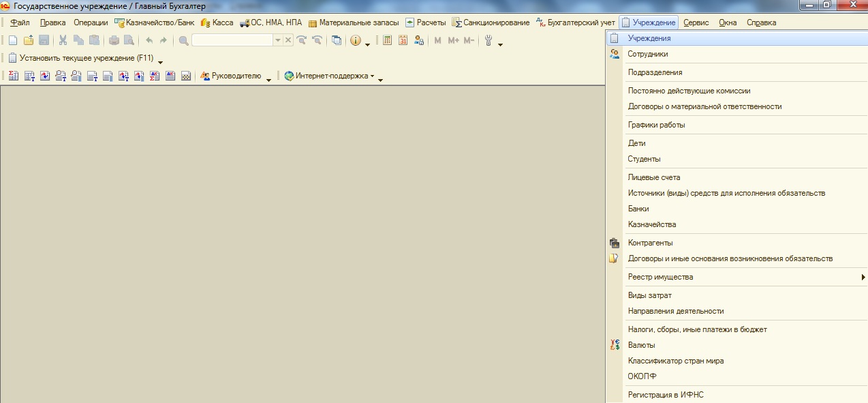
Task: Click the M- memory subtract button
Action: click(469, 40)
